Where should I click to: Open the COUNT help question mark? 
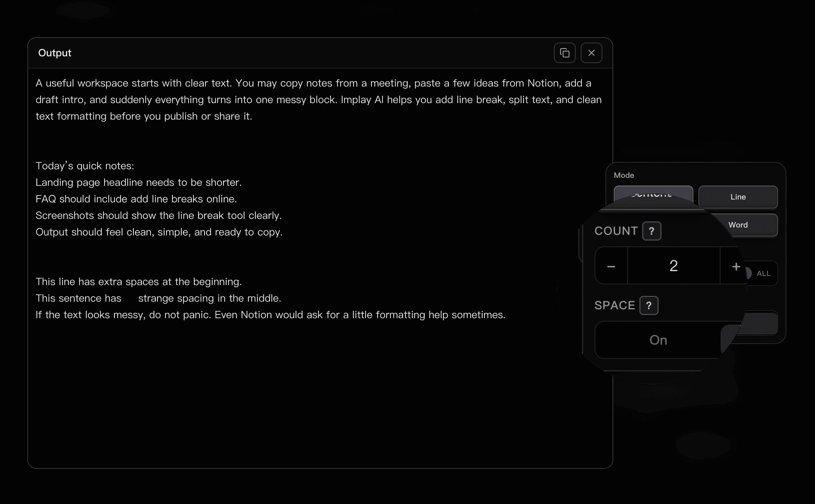click(x=652, y=231)
